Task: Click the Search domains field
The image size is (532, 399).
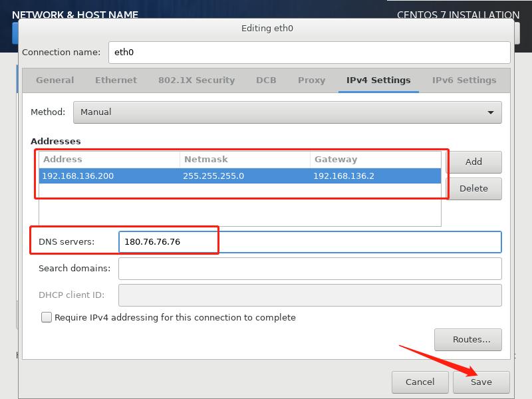Action: point(309,268)
